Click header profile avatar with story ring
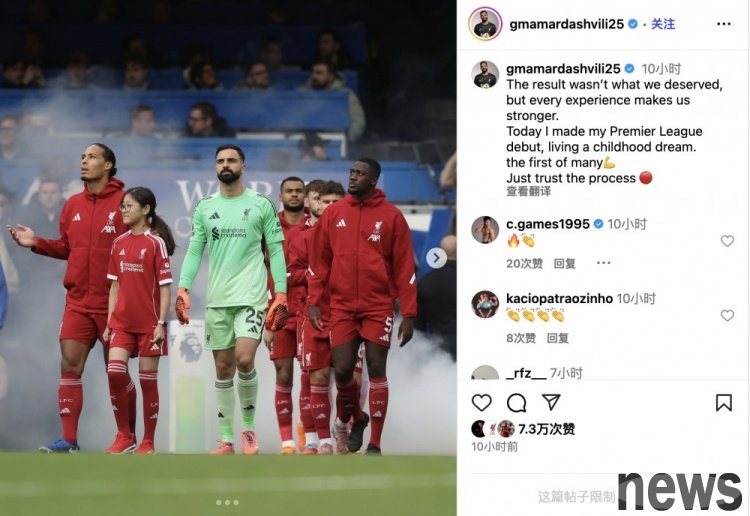 (485, 24)
